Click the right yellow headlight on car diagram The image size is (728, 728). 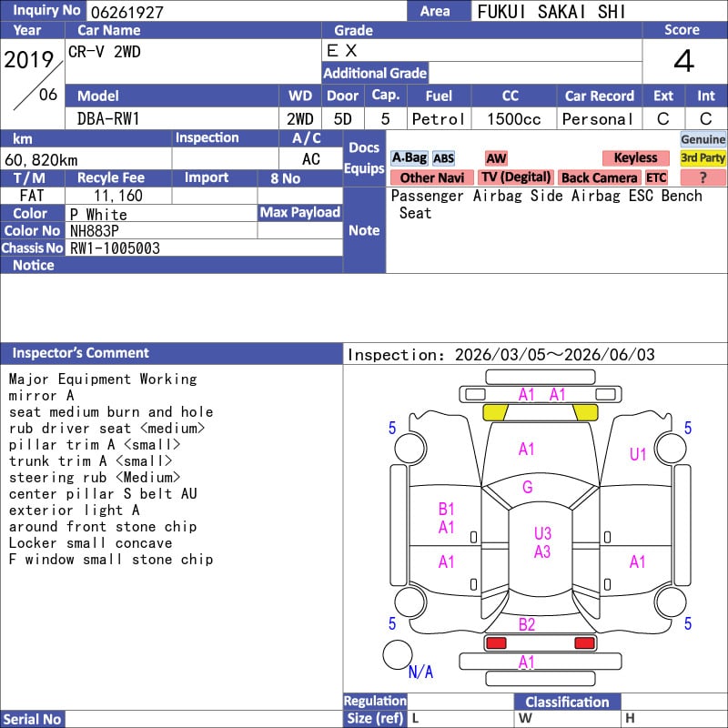(x=584, y=412)
